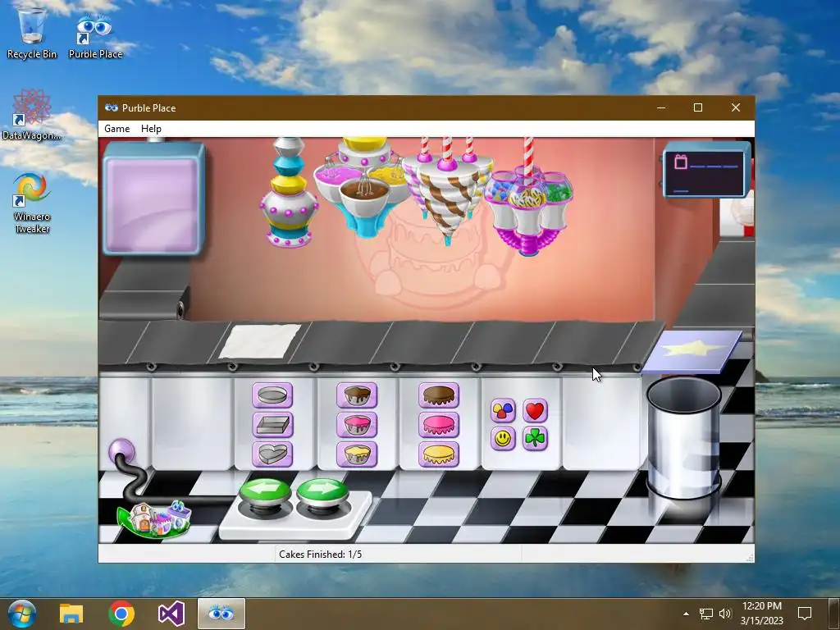Click the purple knob beside the conveyor cable
The image size is (840, 630).
pyautogui.click(x=121, y=451)
